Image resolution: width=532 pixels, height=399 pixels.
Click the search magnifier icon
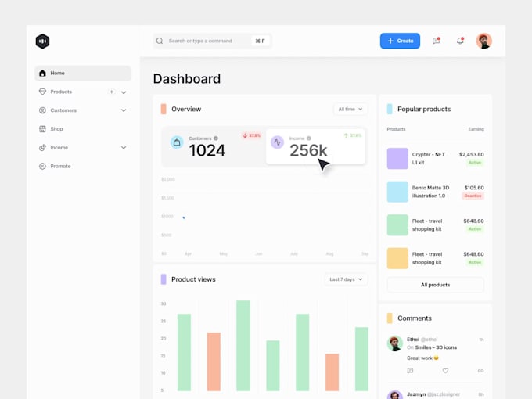click(160, 41)
